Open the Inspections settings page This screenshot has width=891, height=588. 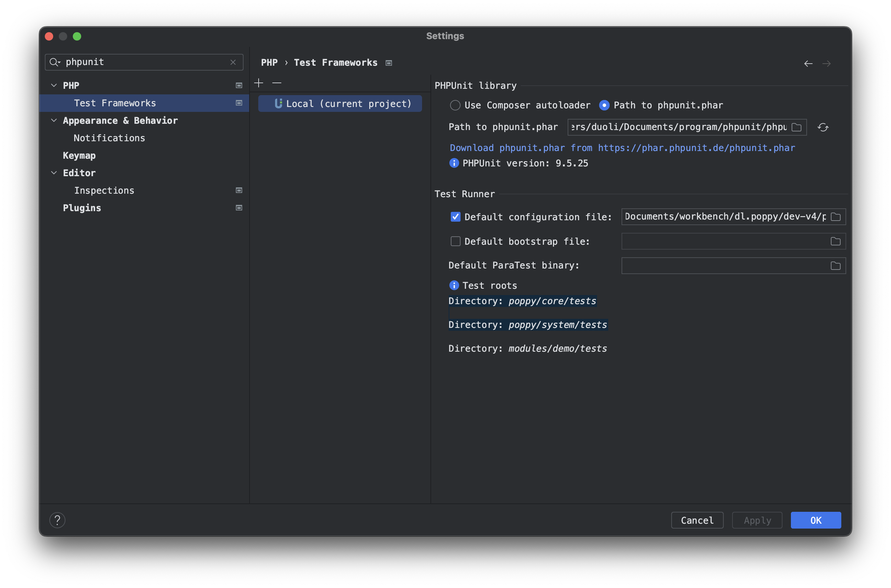104,191
